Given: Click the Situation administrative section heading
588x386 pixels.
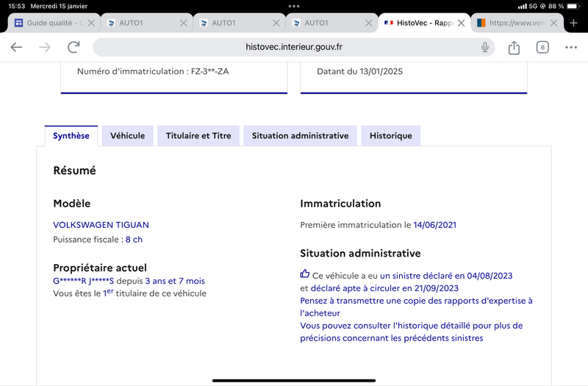Looking at the screenshot, I should coord(360,254).
